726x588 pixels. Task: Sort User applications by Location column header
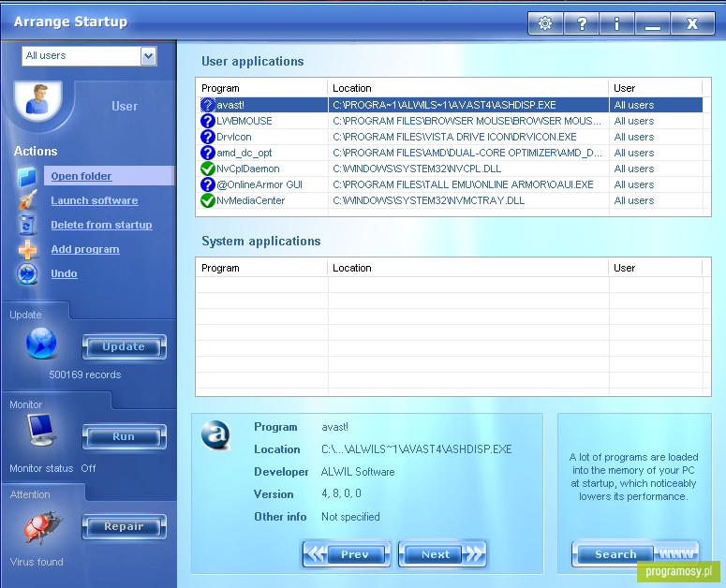tap(468, 88)
